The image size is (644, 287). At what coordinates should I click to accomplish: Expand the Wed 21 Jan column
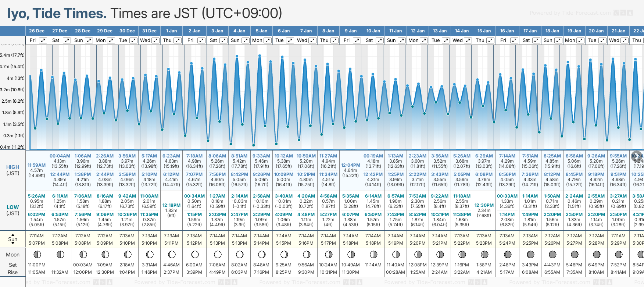point(625,40)
